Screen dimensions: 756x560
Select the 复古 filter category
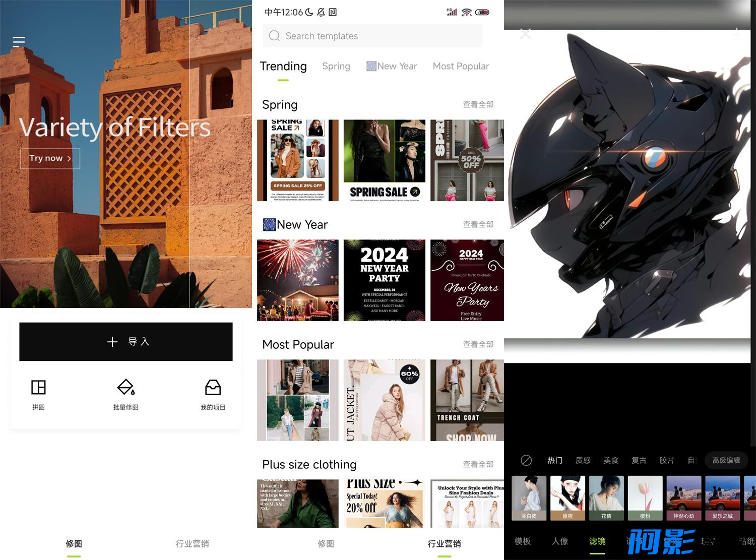[639, 460]
